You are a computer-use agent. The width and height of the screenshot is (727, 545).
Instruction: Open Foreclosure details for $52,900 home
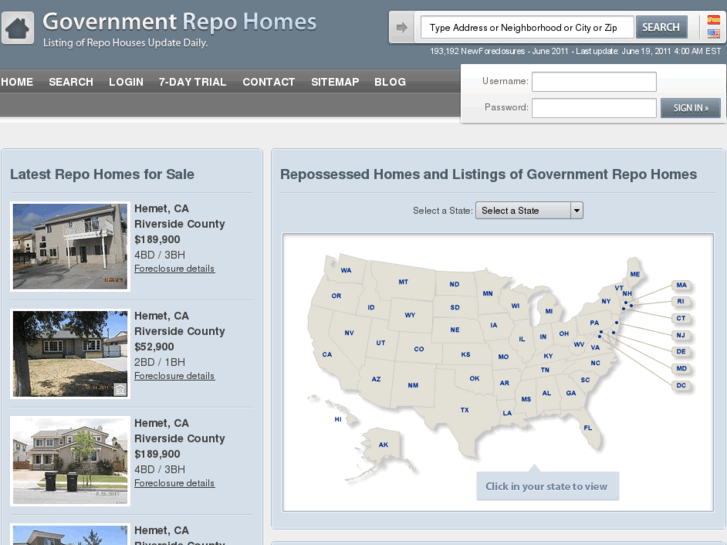click(174, 376)
